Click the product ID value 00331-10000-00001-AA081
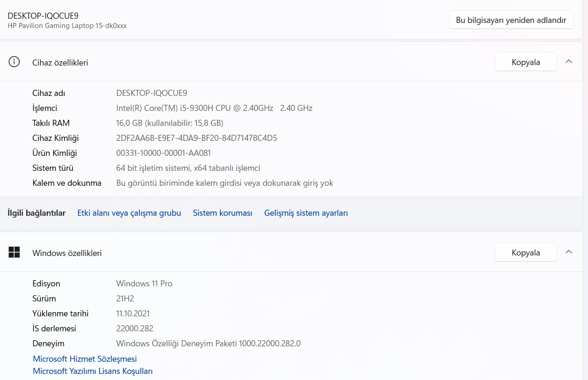Screen dimensions: 588x380 coord(164,153)
